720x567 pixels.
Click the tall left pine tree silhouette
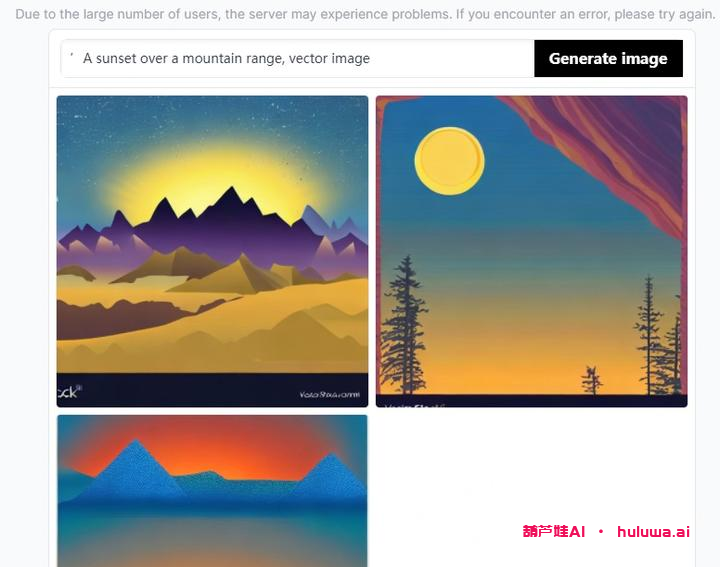404,325
